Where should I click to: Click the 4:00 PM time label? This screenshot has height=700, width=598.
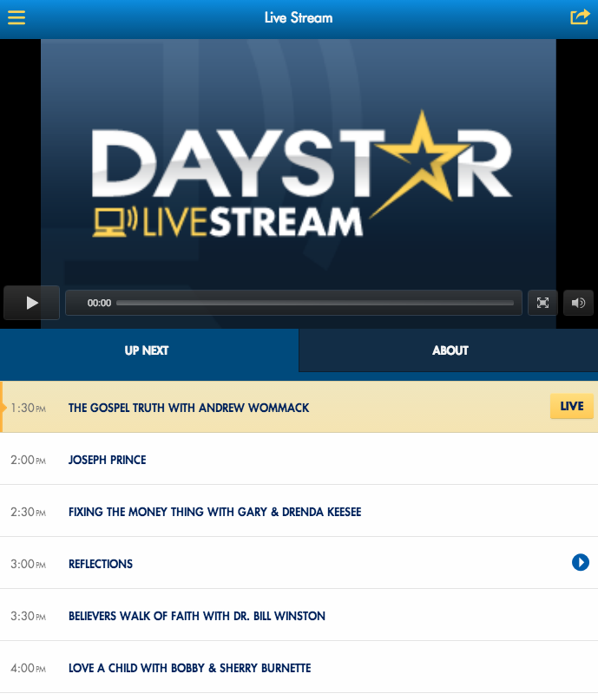(x=28, y=668)
